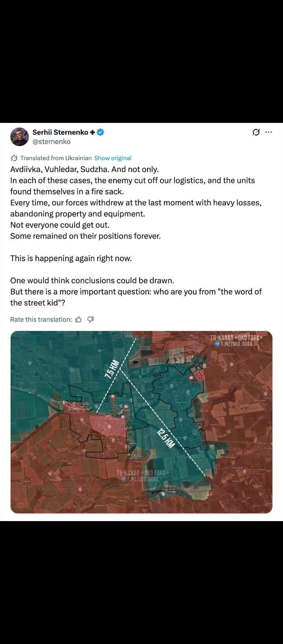Rate translation with thumbs up
The height and width of the screenshot is (644, 283).
pyautogui.click(x=79, y=320)
